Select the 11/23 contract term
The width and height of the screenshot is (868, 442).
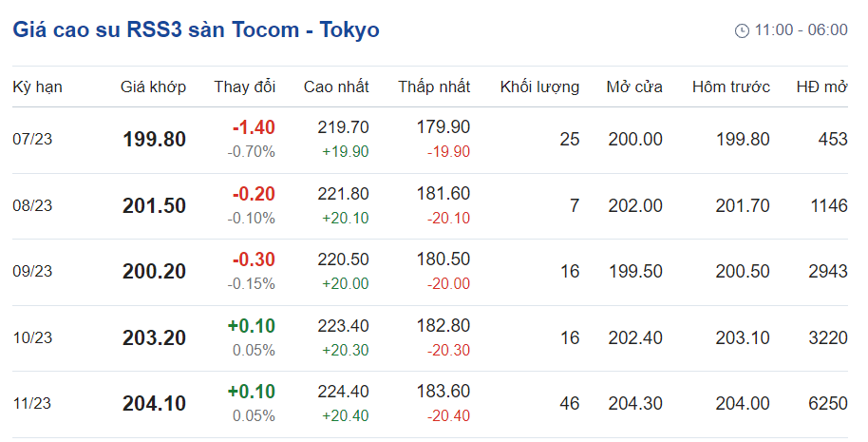tap(32, 404)
